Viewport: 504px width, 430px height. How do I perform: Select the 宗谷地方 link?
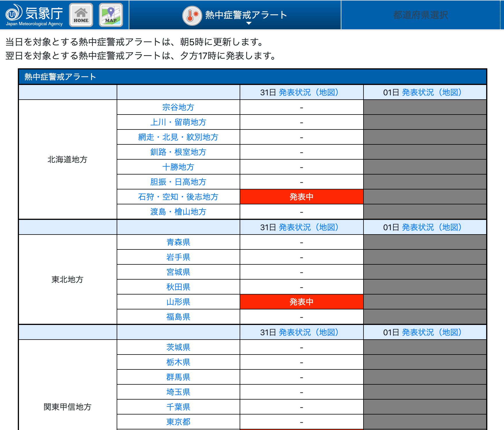178,107
